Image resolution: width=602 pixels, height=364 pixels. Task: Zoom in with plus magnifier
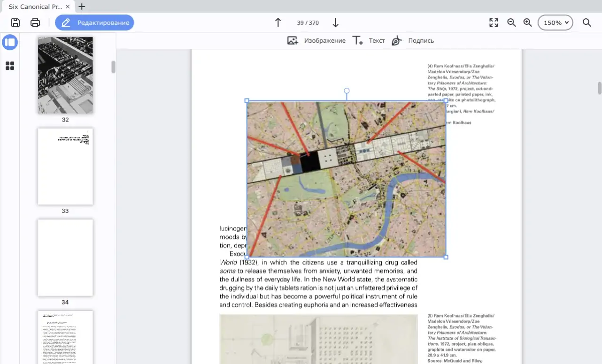tap(527, 23)
